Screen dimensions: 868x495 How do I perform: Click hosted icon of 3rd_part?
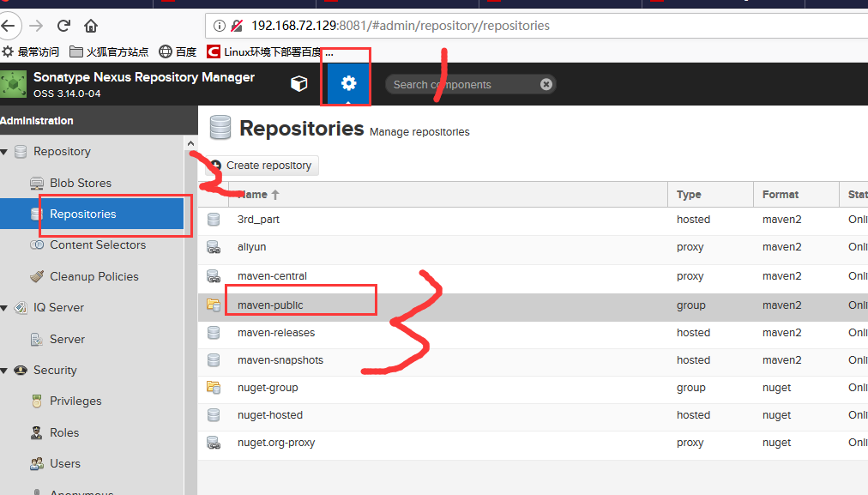tap(214, 220)
